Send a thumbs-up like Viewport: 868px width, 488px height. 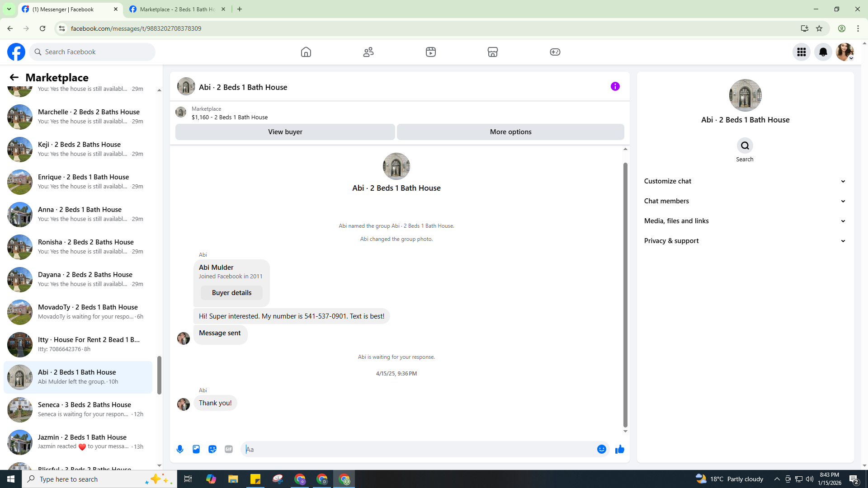620,449
